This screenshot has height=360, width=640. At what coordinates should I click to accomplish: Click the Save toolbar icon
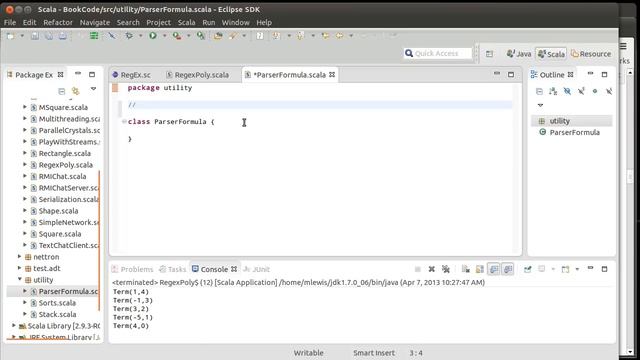[35, 36]
